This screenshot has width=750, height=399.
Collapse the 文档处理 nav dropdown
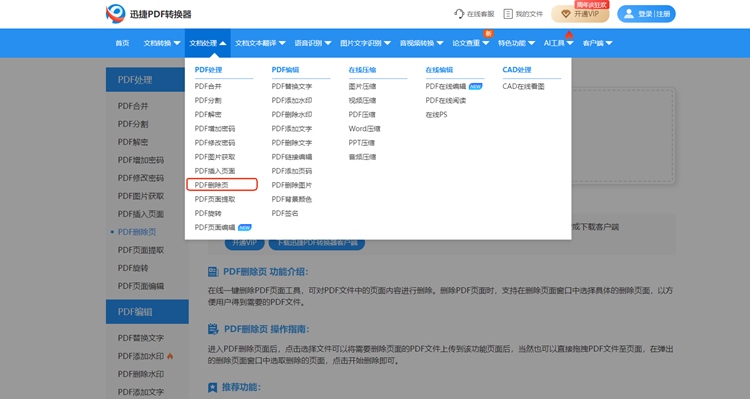[x=208, y=43]
